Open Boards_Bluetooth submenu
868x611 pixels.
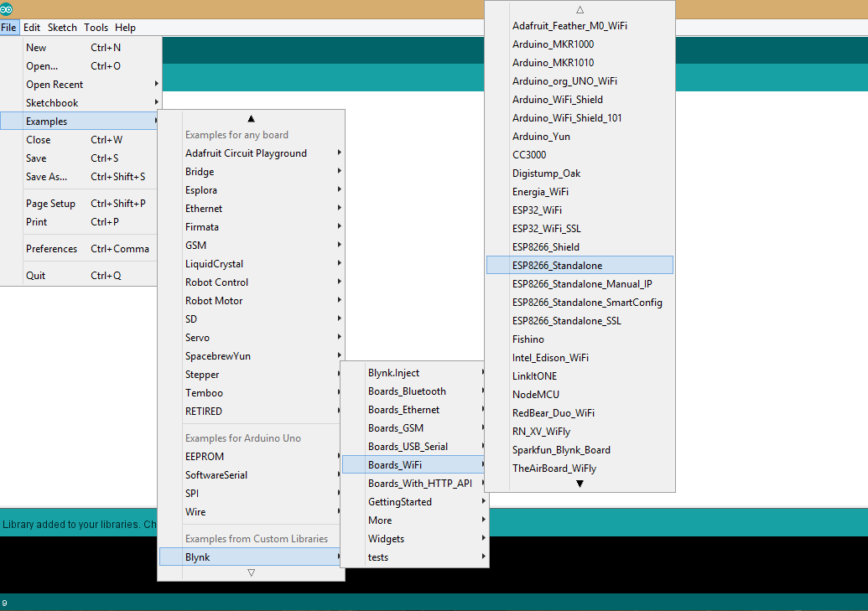pyautogui.click(x=414, y=391)
